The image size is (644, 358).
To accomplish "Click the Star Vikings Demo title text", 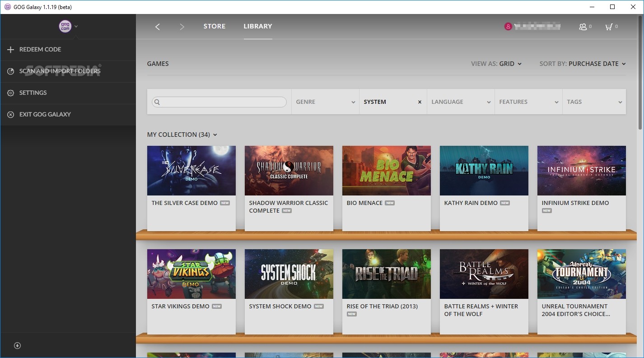I will click(x=181, y=307).
